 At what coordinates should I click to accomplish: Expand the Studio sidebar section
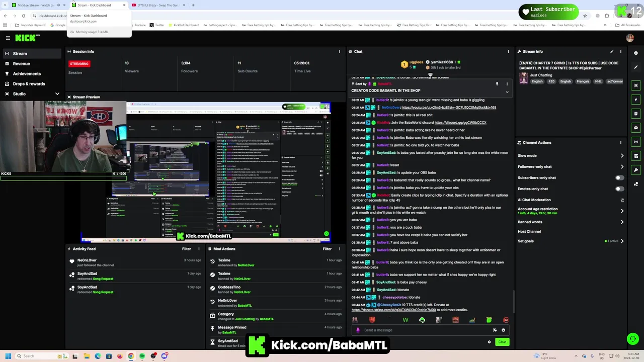click(57, 94)
